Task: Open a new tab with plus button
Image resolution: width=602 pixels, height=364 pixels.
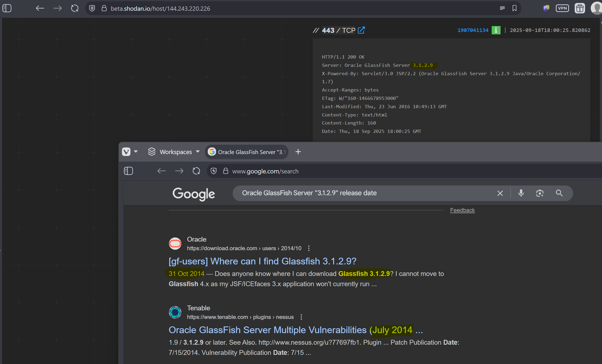Action: pos(298,152)
